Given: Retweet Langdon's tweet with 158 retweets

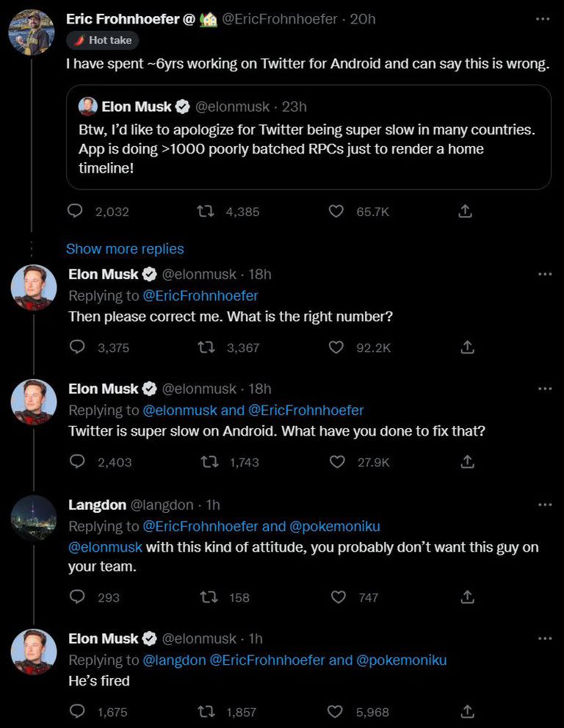Looking at the screenshot, I should click(x=208, y=597).
